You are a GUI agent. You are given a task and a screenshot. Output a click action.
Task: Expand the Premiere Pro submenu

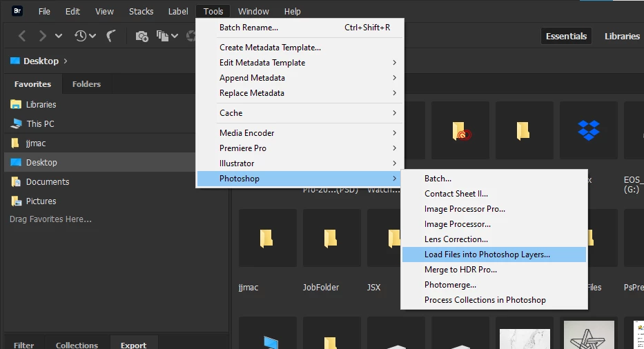(300, 148)
